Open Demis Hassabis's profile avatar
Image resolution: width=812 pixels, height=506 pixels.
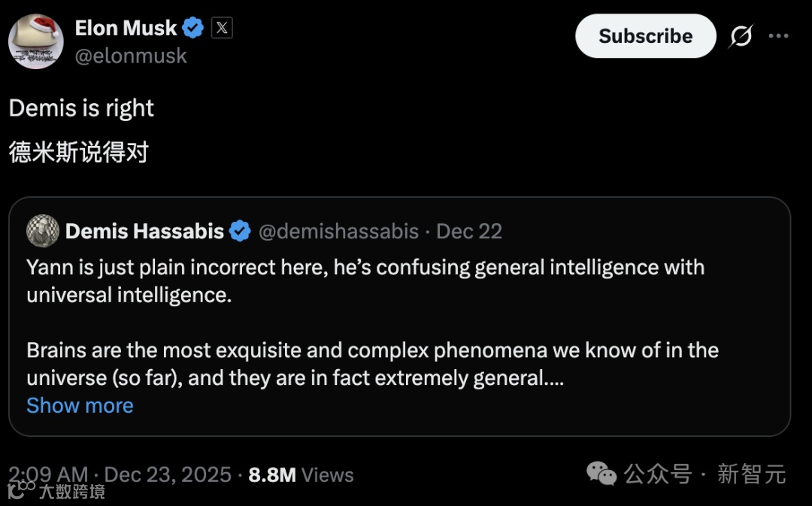43,231
